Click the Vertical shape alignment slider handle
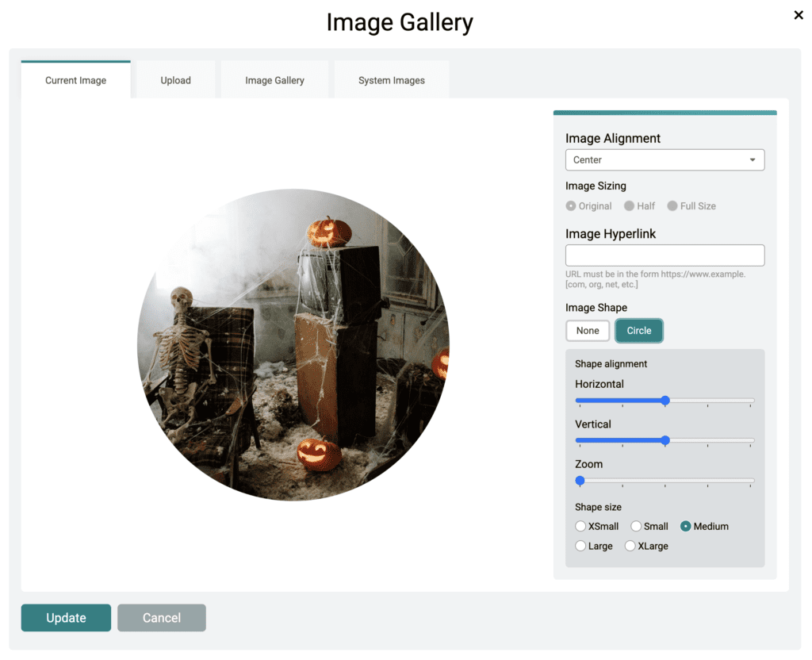The height and width of the screenshot is (660, 812). coord(665,440)
